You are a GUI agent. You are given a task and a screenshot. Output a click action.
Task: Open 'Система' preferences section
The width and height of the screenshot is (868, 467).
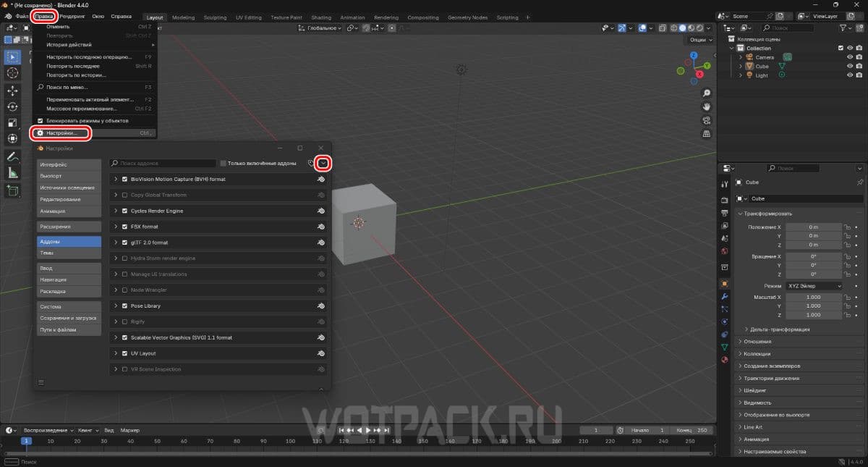(69, 306)
